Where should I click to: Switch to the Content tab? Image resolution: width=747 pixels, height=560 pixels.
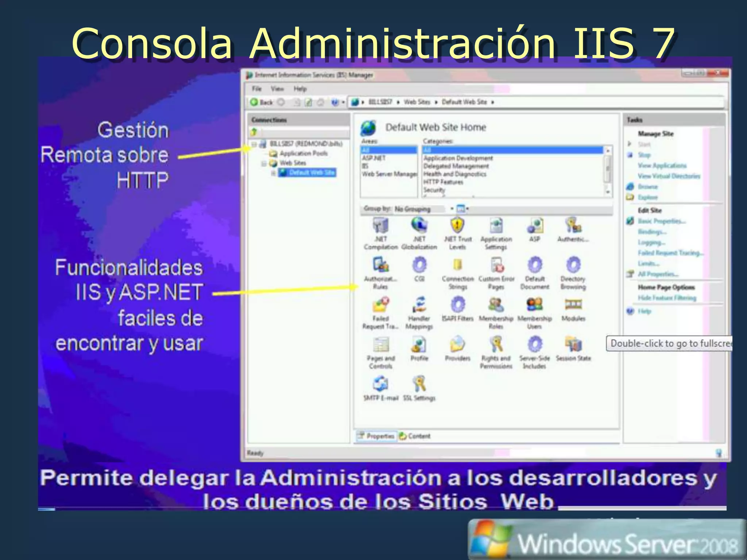point(415,436)
